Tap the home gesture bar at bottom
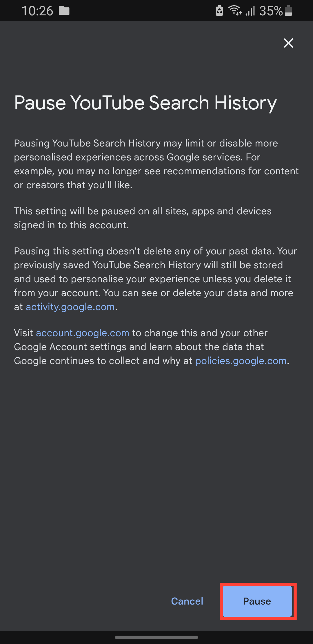Screen dimensions: 313x644 coord(156,637)
